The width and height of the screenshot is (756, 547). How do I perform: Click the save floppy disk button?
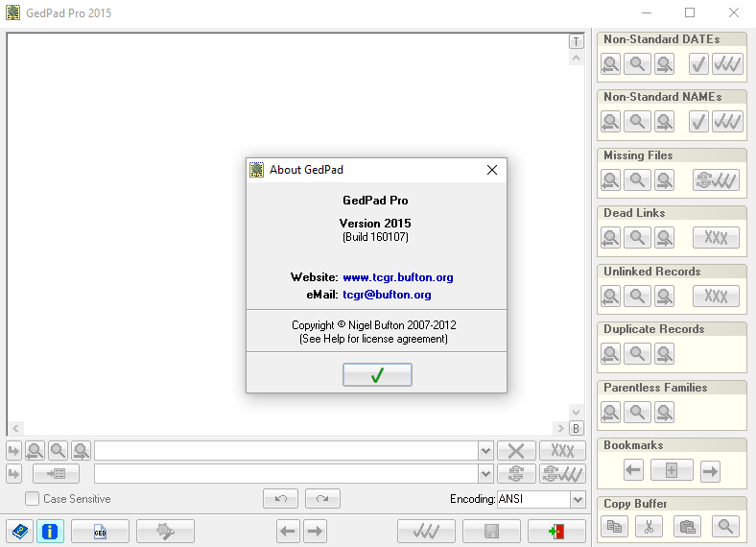(491, 532)
